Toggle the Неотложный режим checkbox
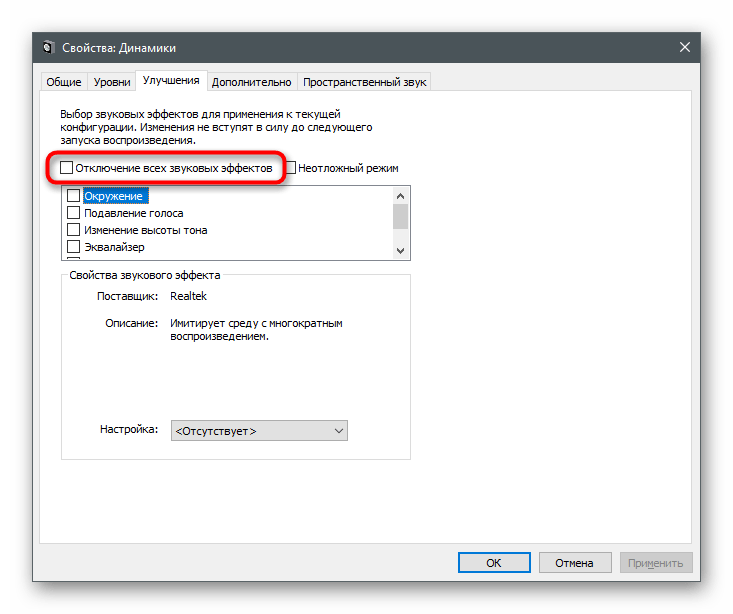The height and width of the screenshot is (614, 733). pos(291,167)
